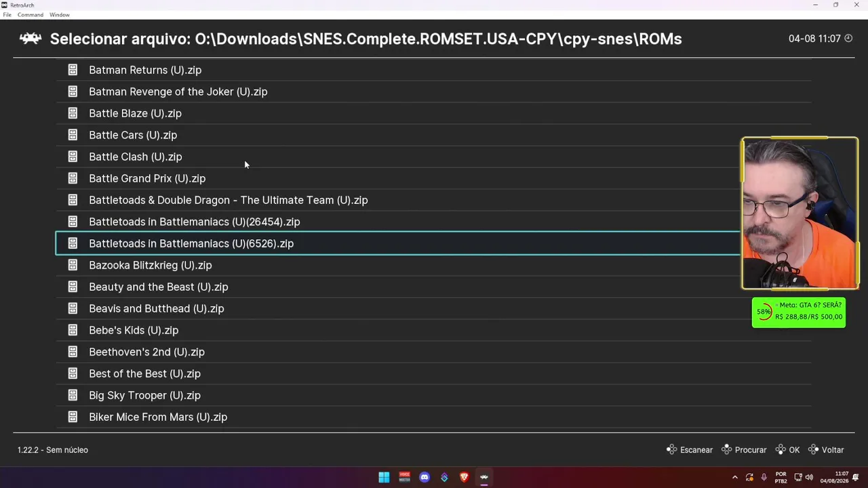Confirm with the OK button
Viewport: 868px width, 488px height.
click(x=787, y=450)
